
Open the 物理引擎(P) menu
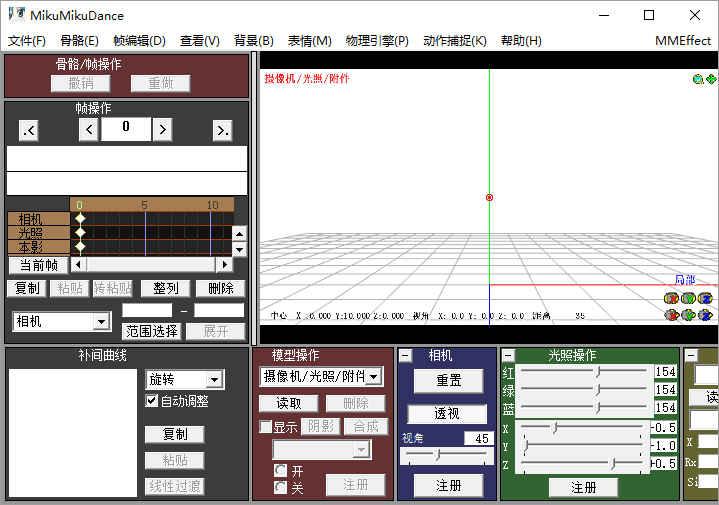tap(377, 41)
